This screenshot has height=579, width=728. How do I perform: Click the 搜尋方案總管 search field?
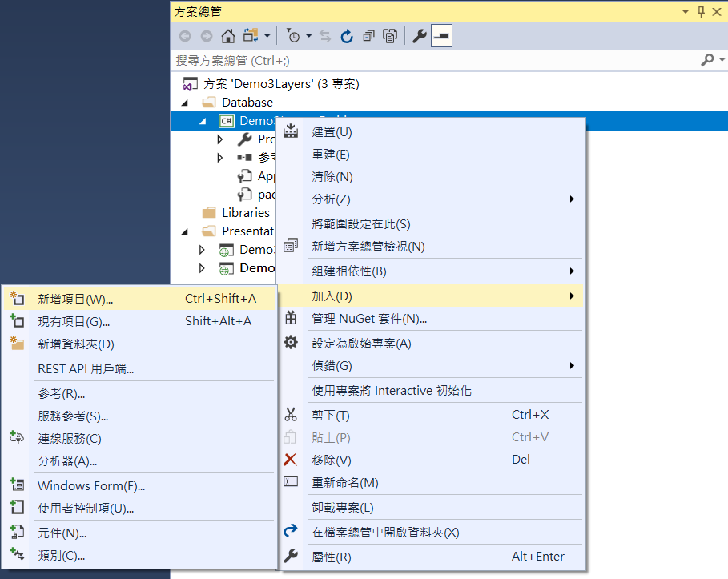(432, 60)
